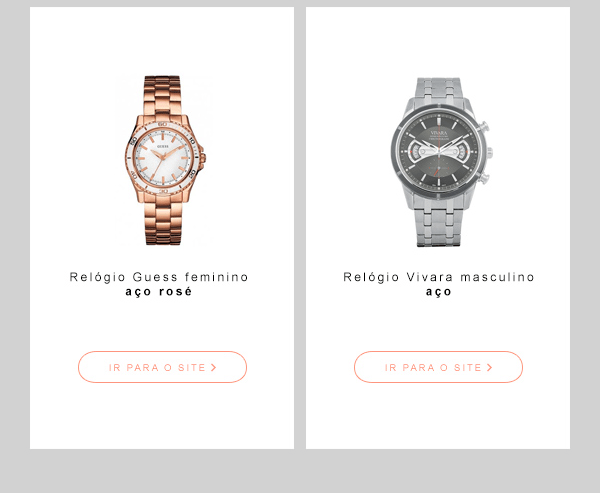Select the 'aço rosé' material label
The image size is (601, 493).
point(159,292)
